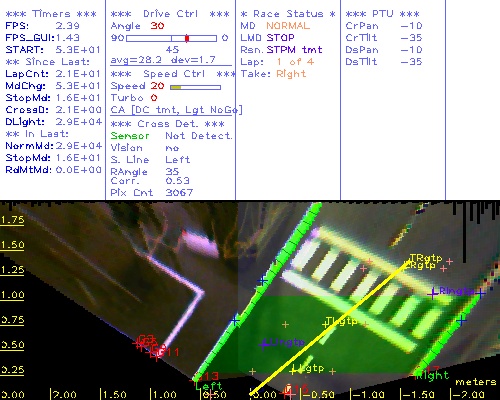Click the green Right lane label
Screen dimensions: 500x400
click(x=432, y=375)
